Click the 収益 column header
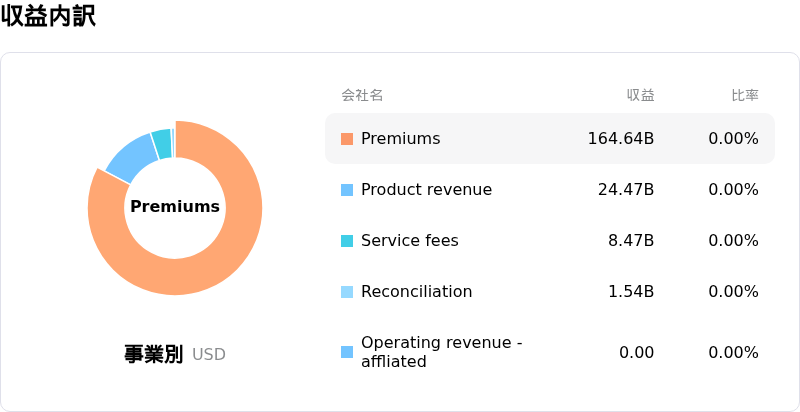Image resolution: width=800 pixels, height=412 pixels. tap(641, 95)
